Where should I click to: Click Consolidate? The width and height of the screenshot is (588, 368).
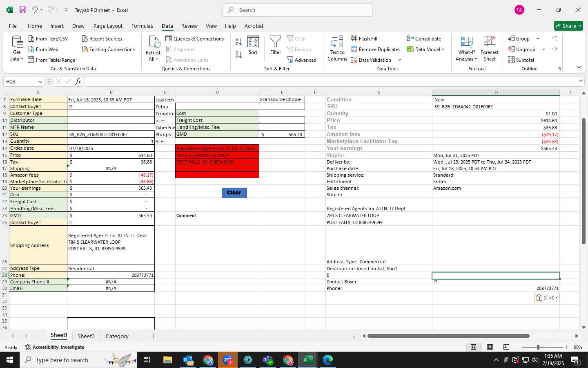coord(424,38)
